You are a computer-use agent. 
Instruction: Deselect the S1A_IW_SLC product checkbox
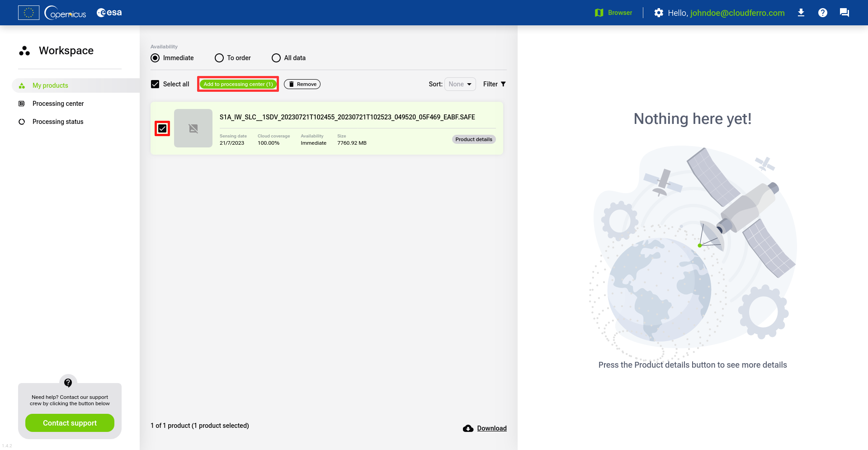click(162, 128)
